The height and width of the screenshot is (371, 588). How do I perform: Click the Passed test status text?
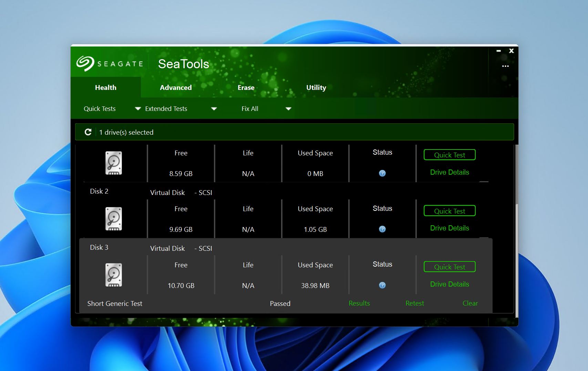point(280,303)
